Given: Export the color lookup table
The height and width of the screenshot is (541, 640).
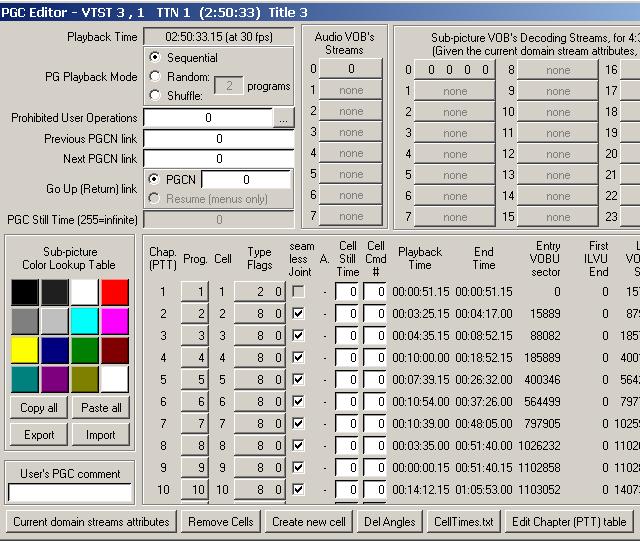Looking at the screenshot, I should [x=39, y=435].
